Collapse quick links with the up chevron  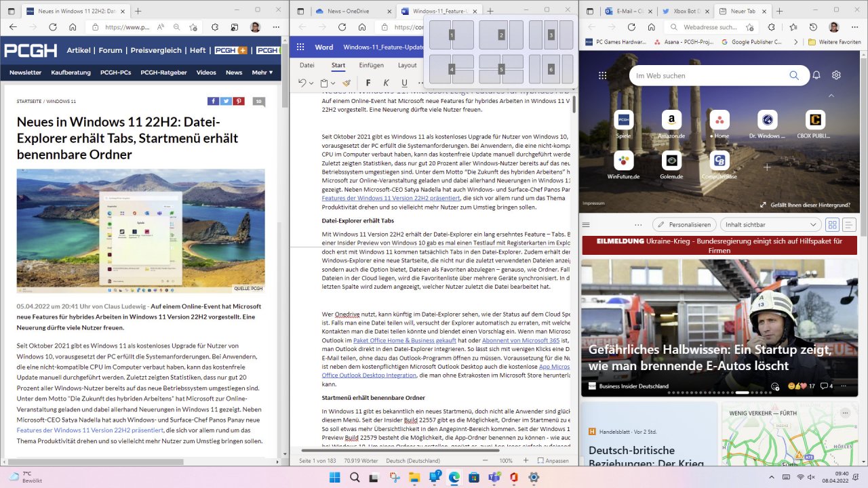coord(832,96)
